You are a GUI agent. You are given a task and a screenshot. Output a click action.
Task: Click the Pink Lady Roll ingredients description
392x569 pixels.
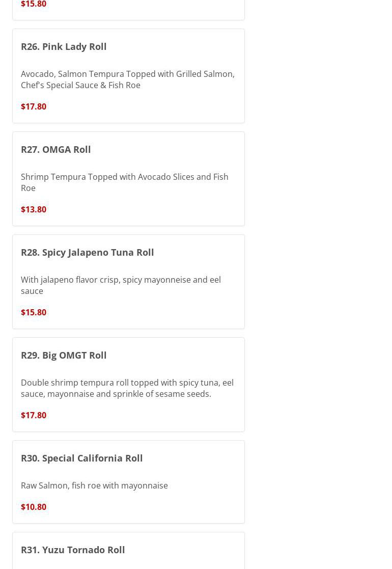coord(127,79)
